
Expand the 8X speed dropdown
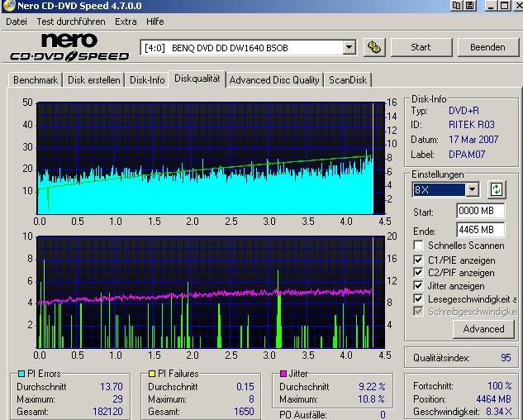[472, 189]
